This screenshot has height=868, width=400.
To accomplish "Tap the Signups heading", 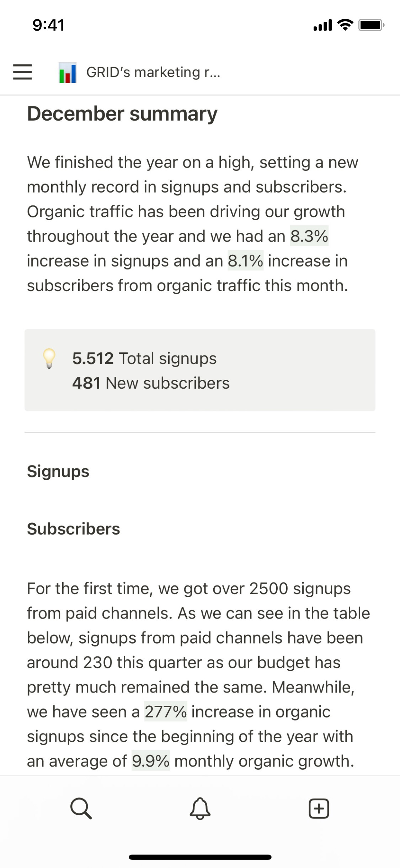I will click(58, 472).
